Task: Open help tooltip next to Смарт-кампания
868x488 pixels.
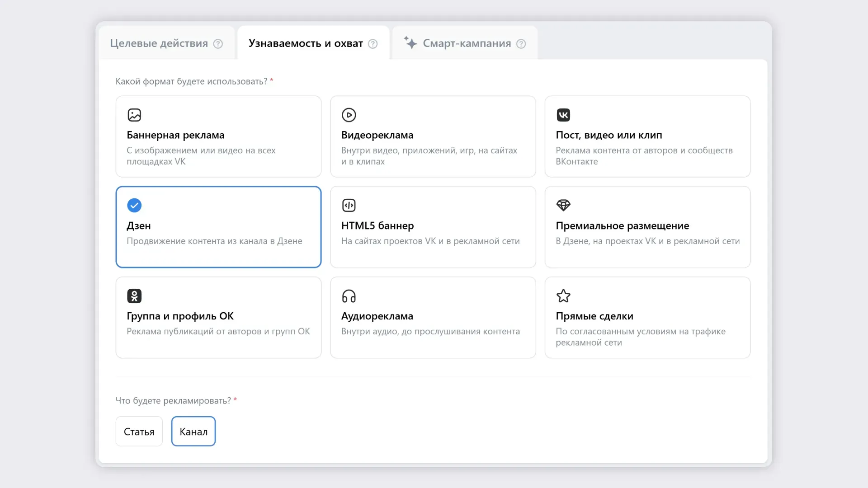Action: [x=521, y=43]
